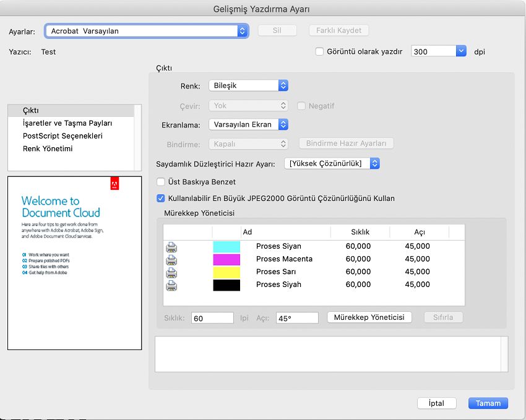This screenshot has height=420, width=526.
Task: Open the Ayarlar Acrobat Varsayılan dropdown
Action: (x=146, y=31)
